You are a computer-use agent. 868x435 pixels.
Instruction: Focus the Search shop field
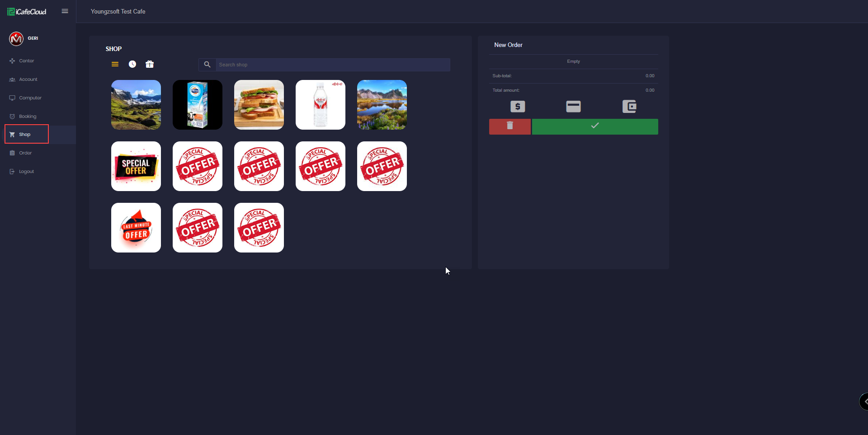click(x=333, y=65)
